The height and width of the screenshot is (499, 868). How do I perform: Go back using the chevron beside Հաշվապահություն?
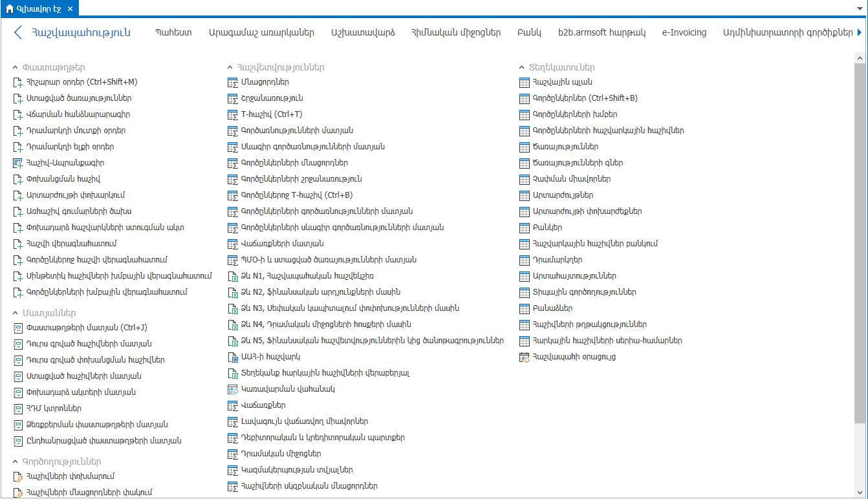(18, 32)
